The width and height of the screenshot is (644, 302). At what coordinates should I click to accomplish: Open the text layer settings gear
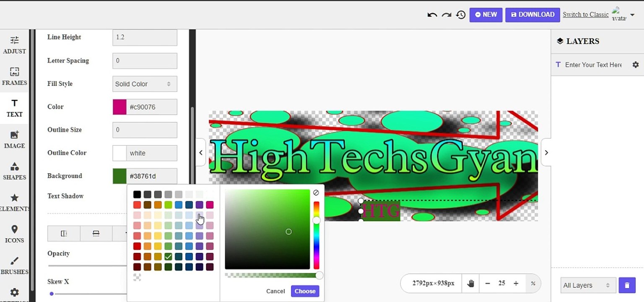(636, 65)
